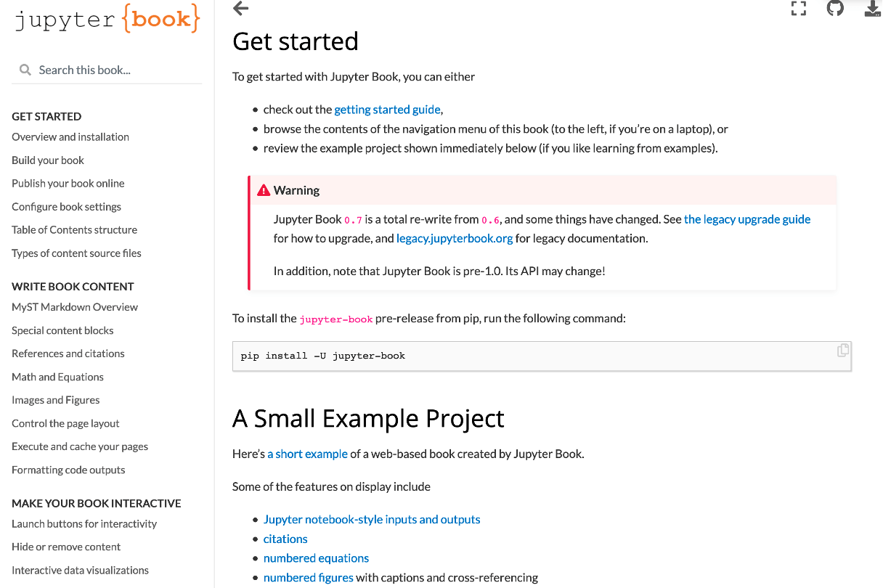
Task: Open the legacy upgrade guide link
Action: pos(747,219)
